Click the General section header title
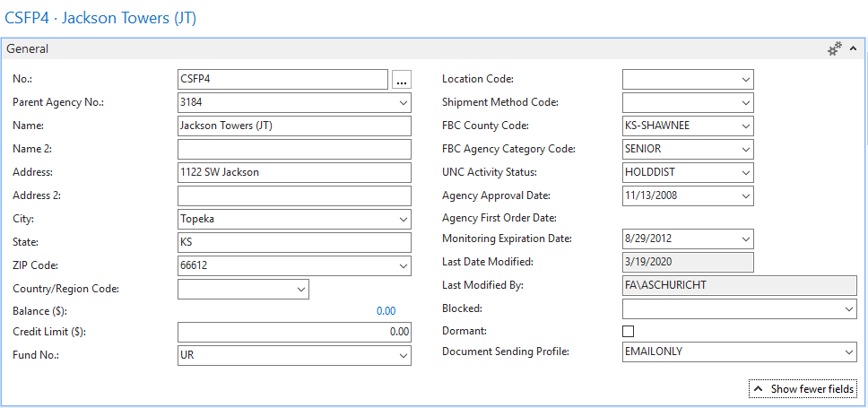Screen dimensions: 868x408 coord(28,49)
